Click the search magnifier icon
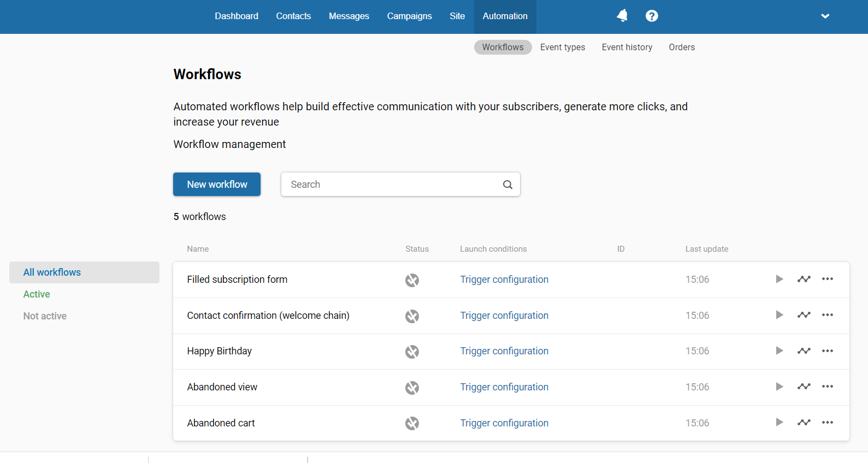This screenshot has width=868, height=463. tap(507, 185)
